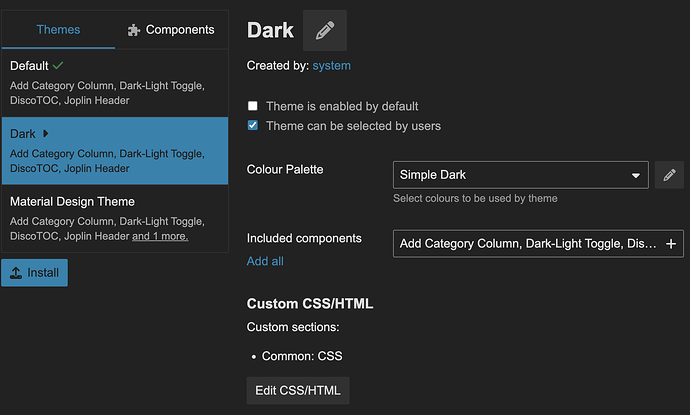
Task: Edit the Simple Dark colour palette pencil
Action: [x=669, y=175]
